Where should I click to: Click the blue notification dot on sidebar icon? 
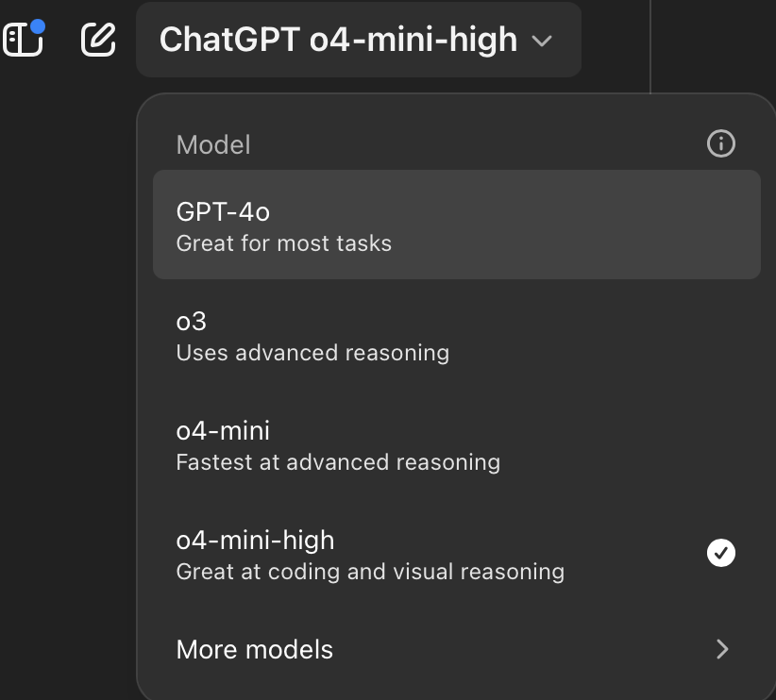[38, 26]
